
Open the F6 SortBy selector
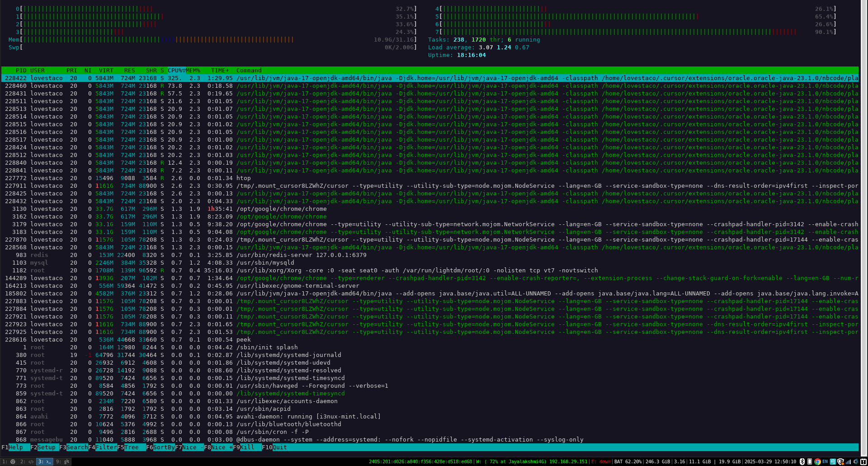point(160,447)
